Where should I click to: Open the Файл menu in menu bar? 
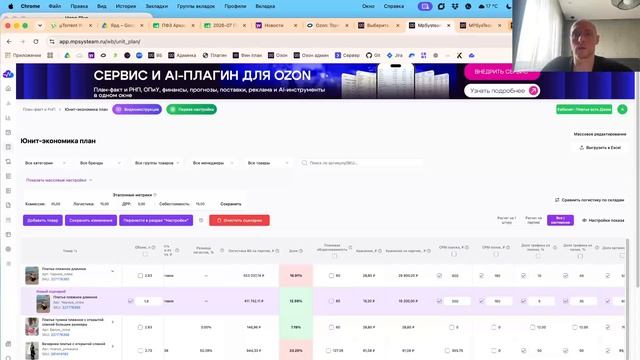55,6
